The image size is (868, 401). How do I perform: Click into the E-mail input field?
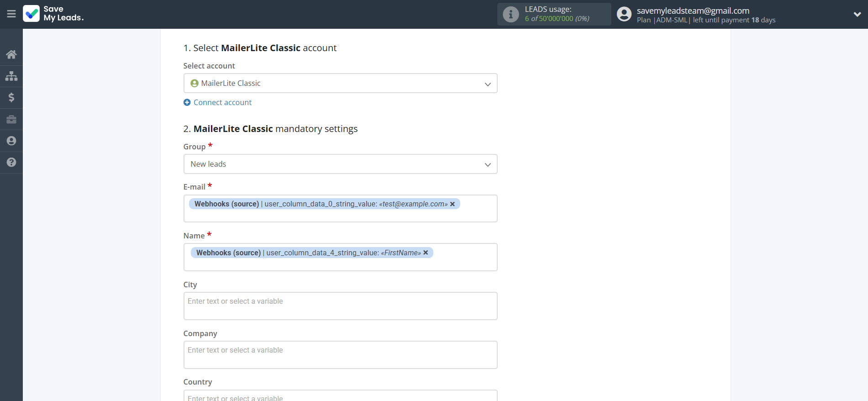point(340,209)
